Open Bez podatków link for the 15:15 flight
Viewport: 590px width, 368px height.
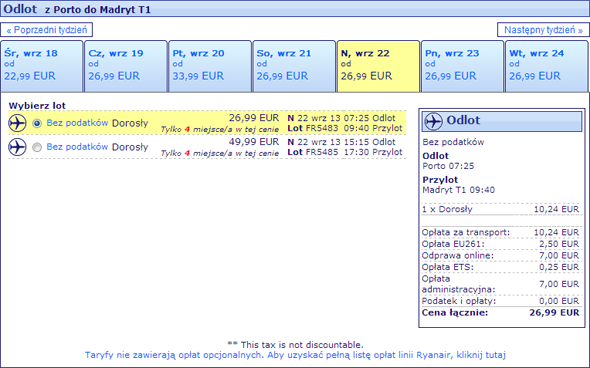(77, 146)
